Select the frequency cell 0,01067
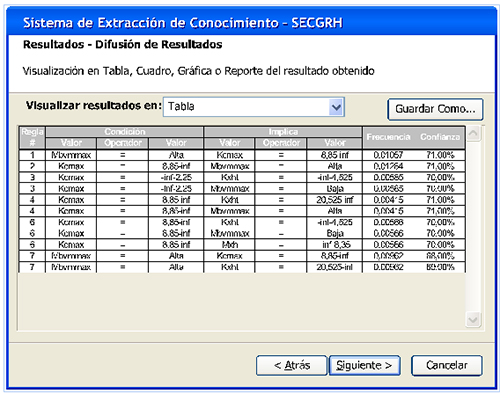500x394 pixels. (x=388, y=155)
